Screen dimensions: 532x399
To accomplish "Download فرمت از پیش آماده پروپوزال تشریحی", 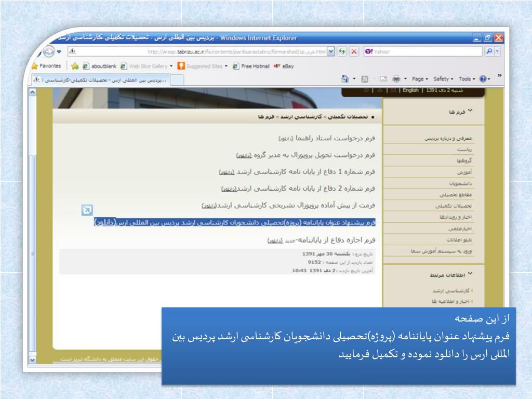I will (x=209, y=206).
